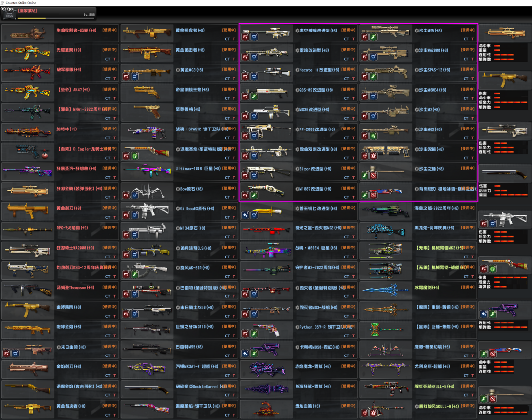The width and height of the screenshot is (532, 420).
Task: Click the name 狂暴蒸汽-狂想曲 (+9)
Action: coord(76,168)
